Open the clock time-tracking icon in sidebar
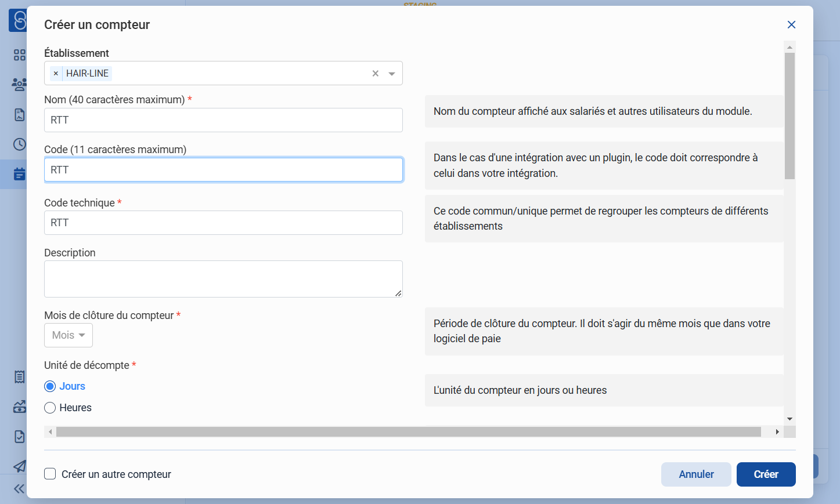Viewport: 840px width, 504px height. (20, 144)
